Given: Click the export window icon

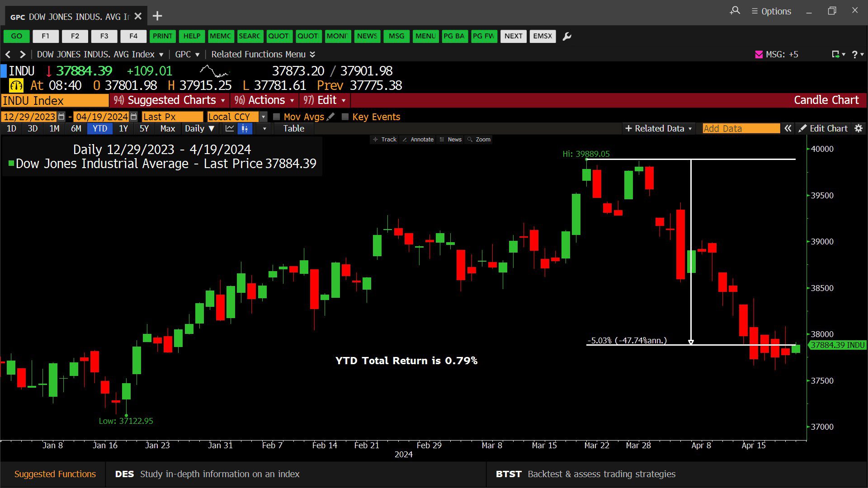Looking at the screenshot, I should pyautogui.click(x=836, y=54).
